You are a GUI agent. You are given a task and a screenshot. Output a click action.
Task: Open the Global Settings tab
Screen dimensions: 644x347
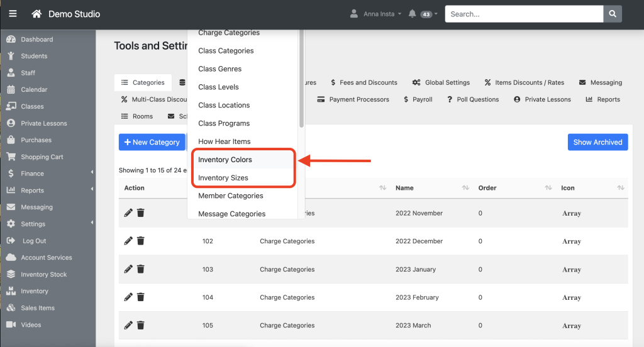point(441,82)
